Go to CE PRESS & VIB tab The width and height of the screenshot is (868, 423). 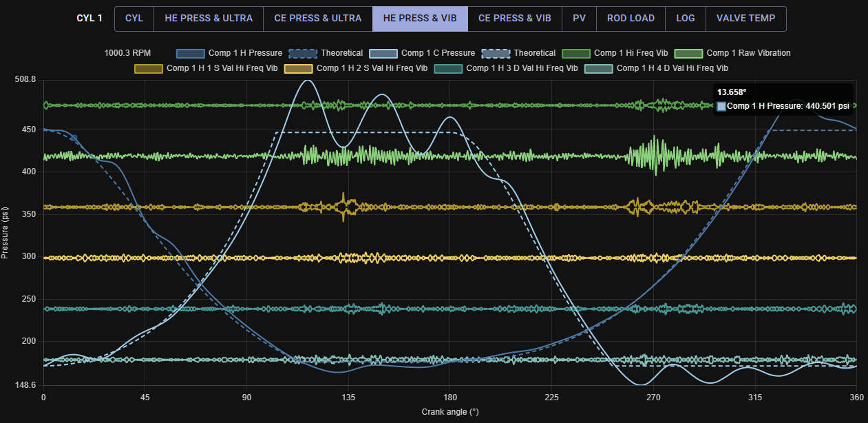coord(514,19)
